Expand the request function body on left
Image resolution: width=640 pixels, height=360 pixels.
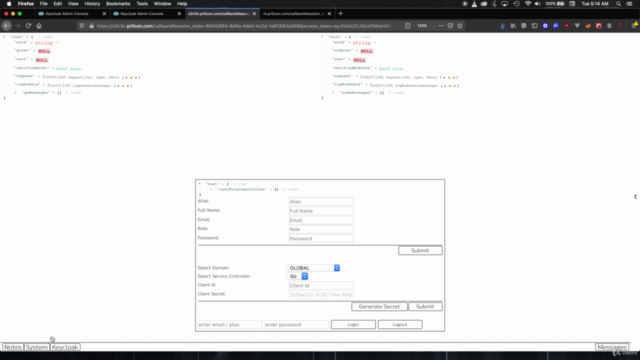(x=131, y=77)
